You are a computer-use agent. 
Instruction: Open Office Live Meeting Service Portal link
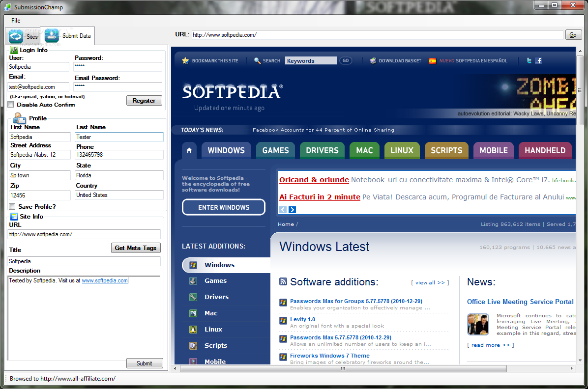[x=520, y=302]
